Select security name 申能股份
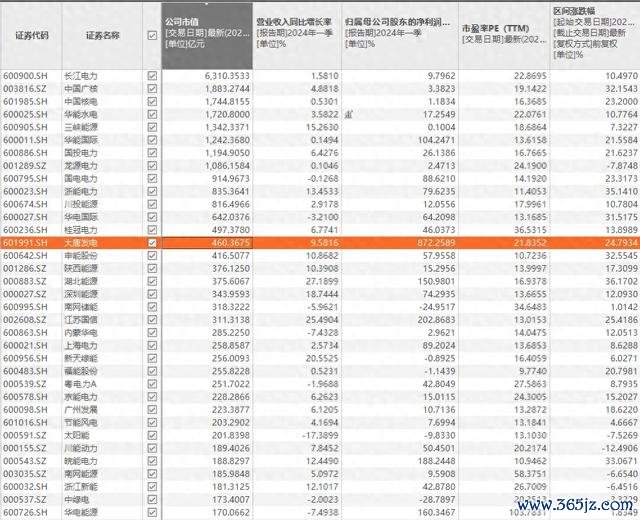This screenshot has width=640, height=520. tap(81, 256)
